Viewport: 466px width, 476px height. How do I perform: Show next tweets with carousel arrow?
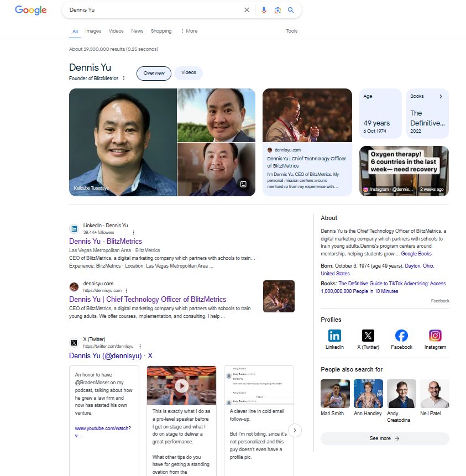[295, 430]
